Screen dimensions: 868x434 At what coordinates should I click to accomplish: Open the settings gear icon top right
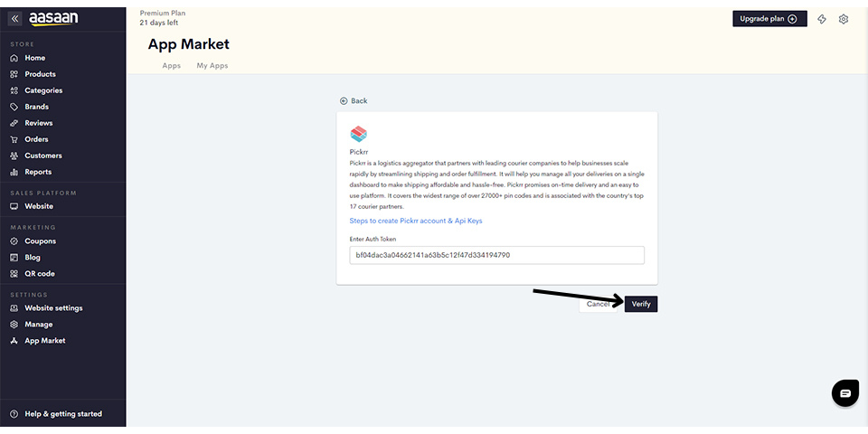[x=843, y=19]
